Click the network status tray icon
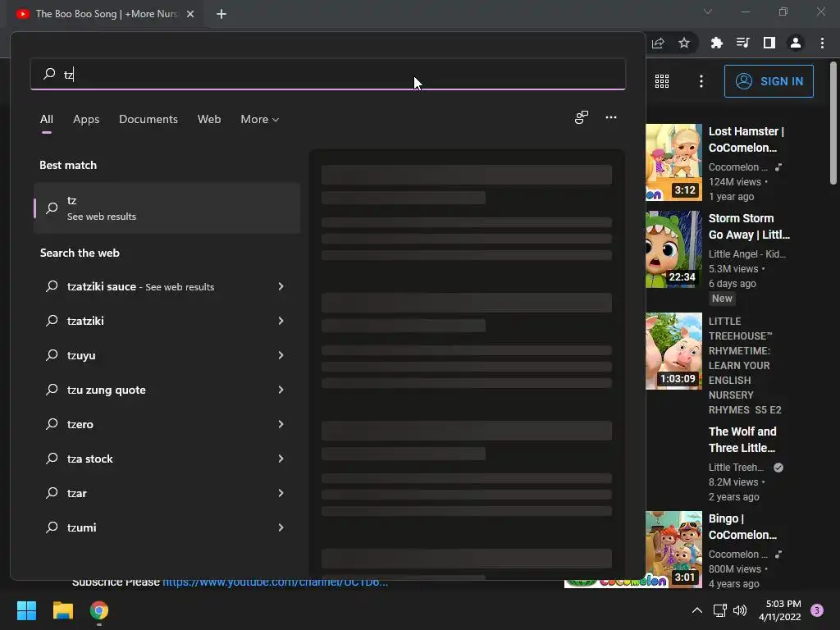Viewport: 840px width, 630px height. 719,610
